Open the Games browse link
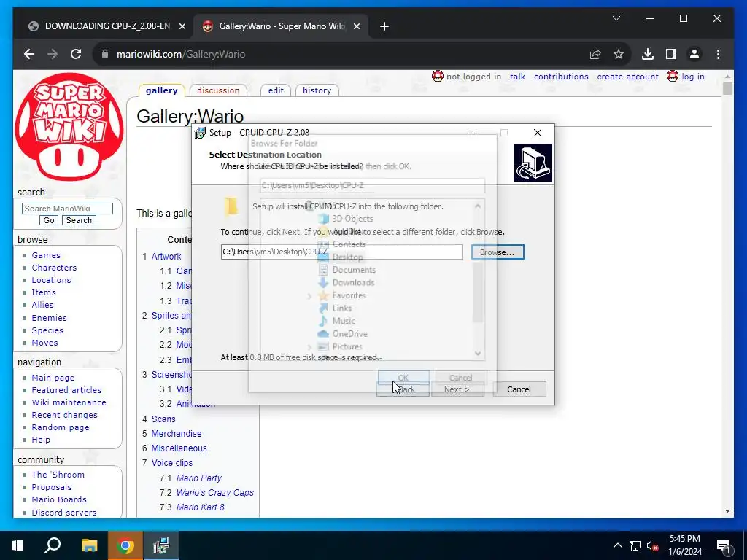747x560 pixels. click(46, 255)
